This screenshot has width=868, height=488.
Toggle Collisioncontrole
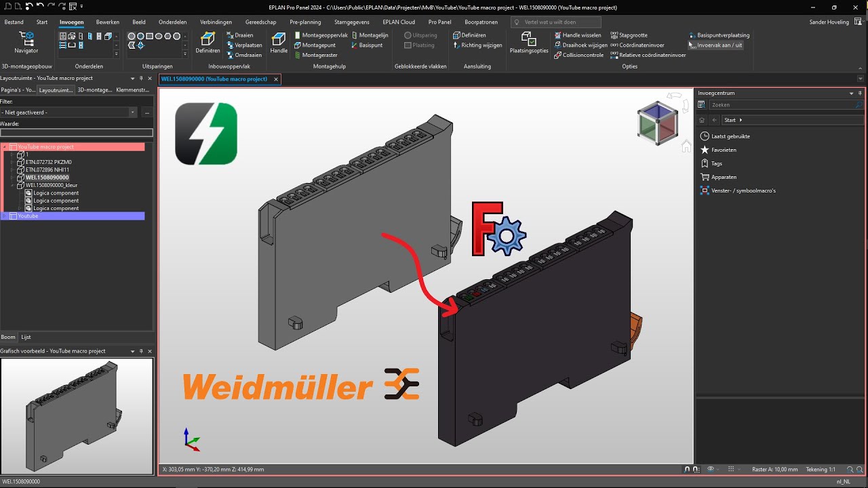pyautogui.click(x=578, y=55)
